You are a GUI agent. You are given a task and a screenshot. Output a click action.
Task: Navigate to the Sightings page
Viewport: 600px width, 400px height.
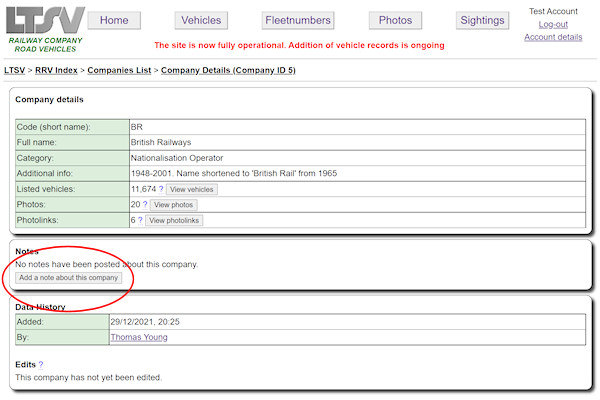coord(482,20)
